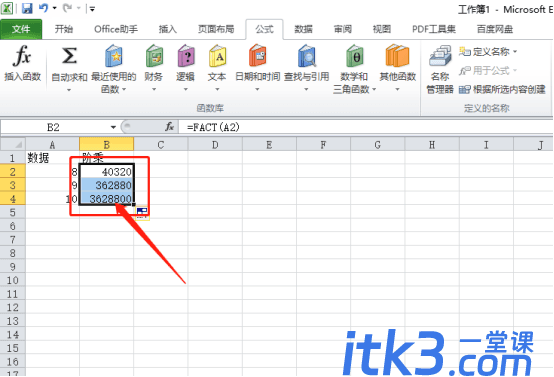Click the Insert Function fx icon in ribbon
Screen dimensions: 554x377
click(22, 57)
